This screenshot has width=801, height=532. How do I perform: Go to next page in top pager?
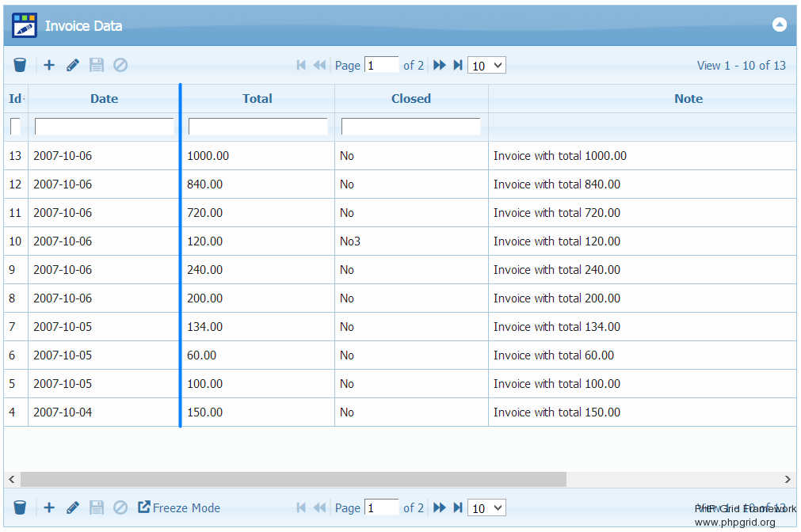[x=440, y=65]
